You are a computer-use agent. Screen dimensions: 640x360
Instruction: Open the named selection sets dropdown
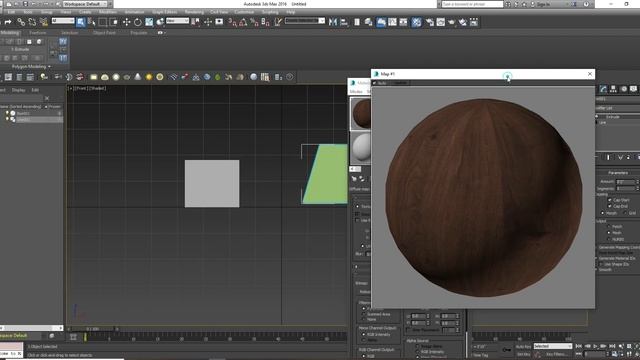[x=305, y=20]
